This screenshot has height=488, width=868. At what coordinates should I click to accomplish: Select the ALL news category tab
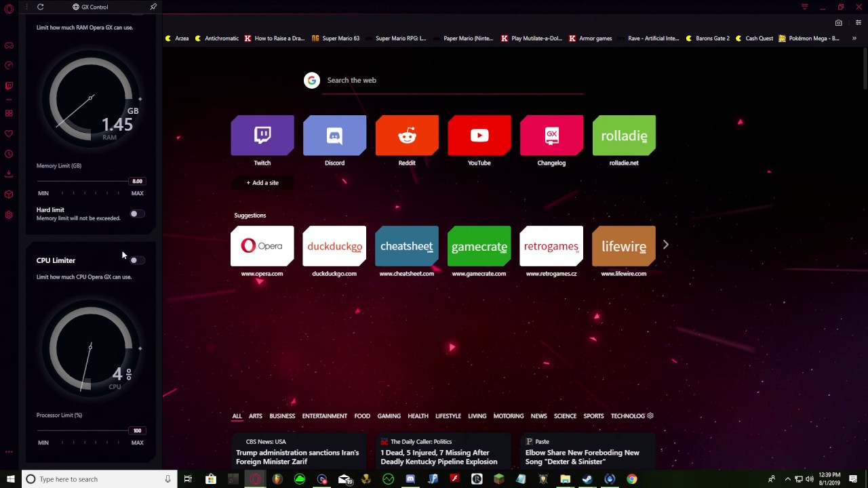coord(237,416)
